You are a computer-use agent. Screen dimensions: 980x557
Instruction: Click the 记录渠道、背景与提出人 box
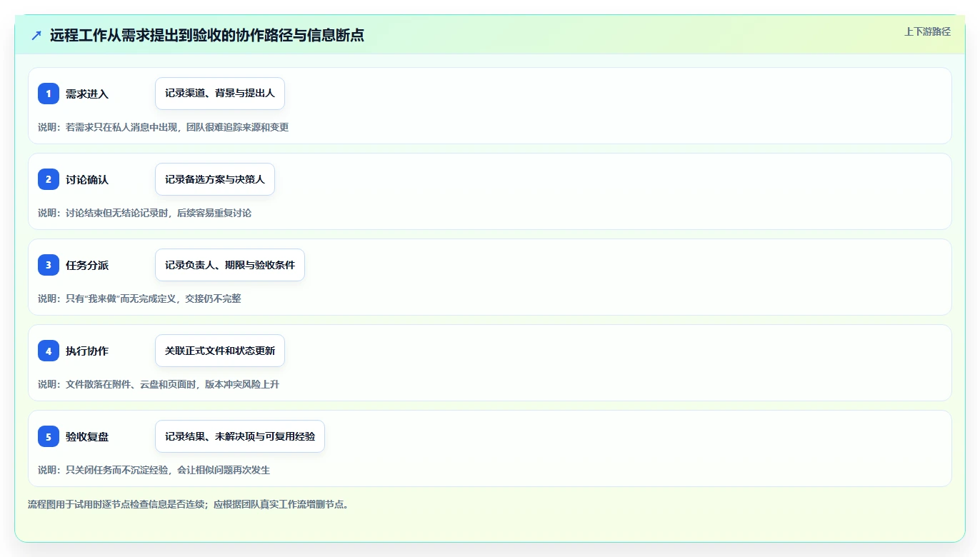[x=220, y=94]
